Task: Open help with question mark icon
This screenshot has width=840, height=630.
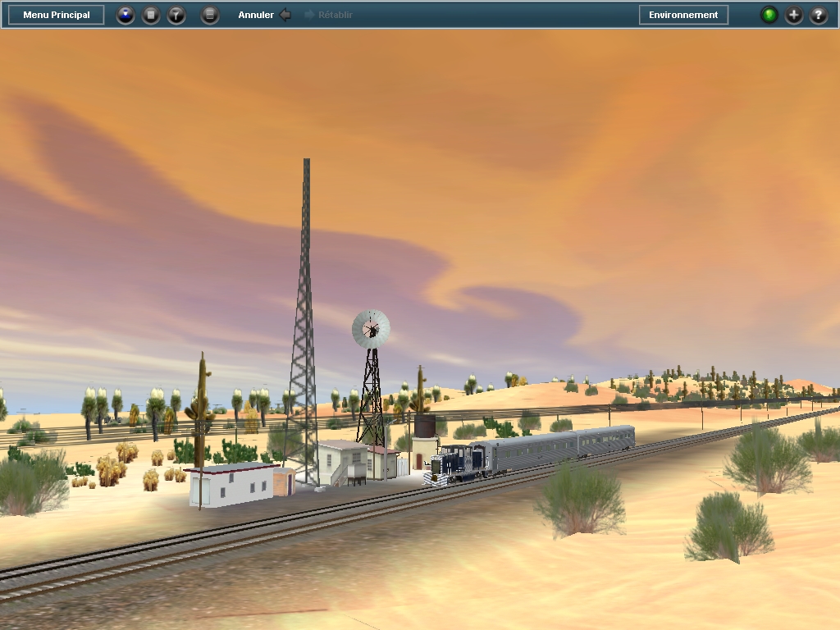Action: click(819, 15)
